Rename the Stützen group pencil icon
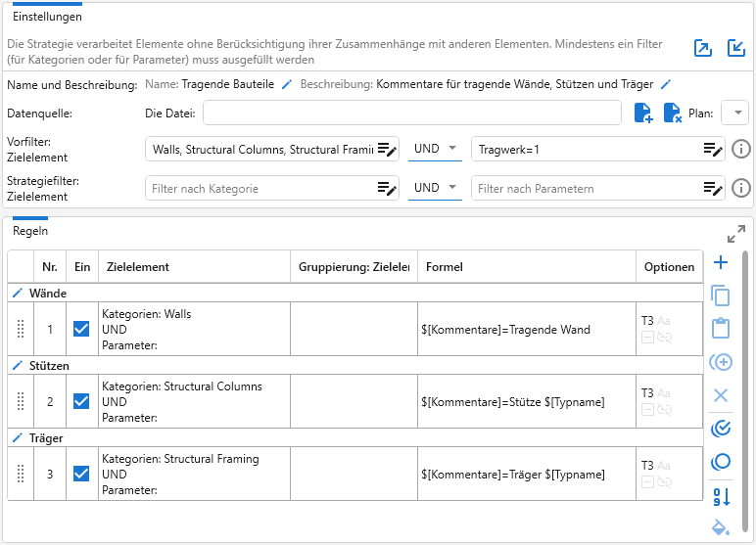This screenshot has height=545, width=756. [x=18, y=365]
